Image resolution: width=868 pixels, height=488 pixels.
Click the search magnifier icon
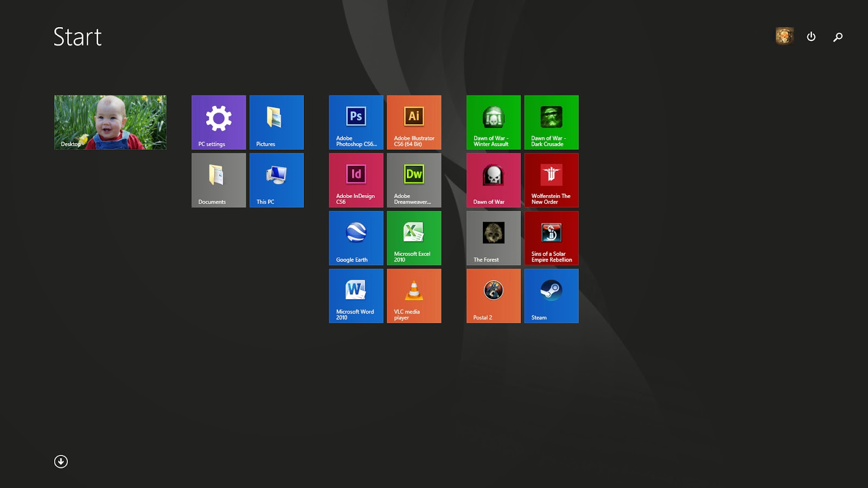pos(838,37)
